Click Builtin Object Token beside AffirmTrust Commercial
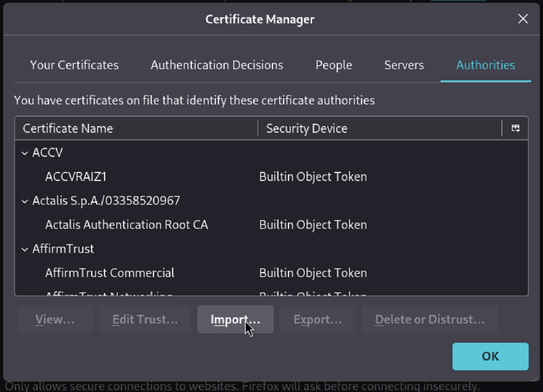The height and width of the screenshot is (392, 543). point(313,273)
